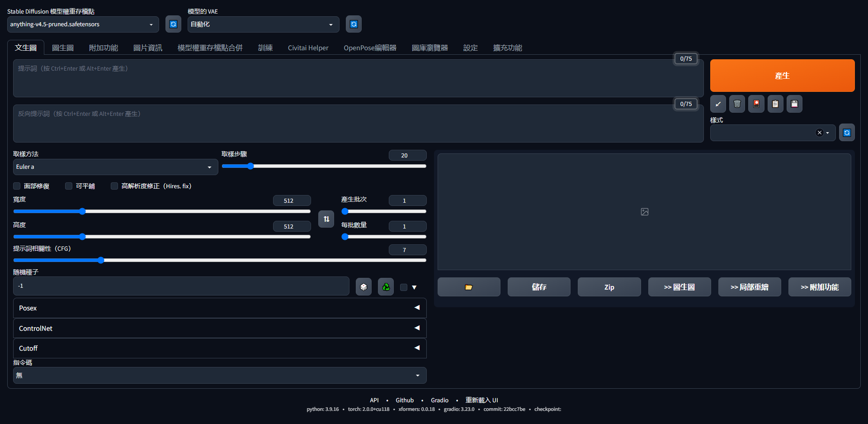Refresh the VAE model list
The image size is (868, 424).
[354, 24]
